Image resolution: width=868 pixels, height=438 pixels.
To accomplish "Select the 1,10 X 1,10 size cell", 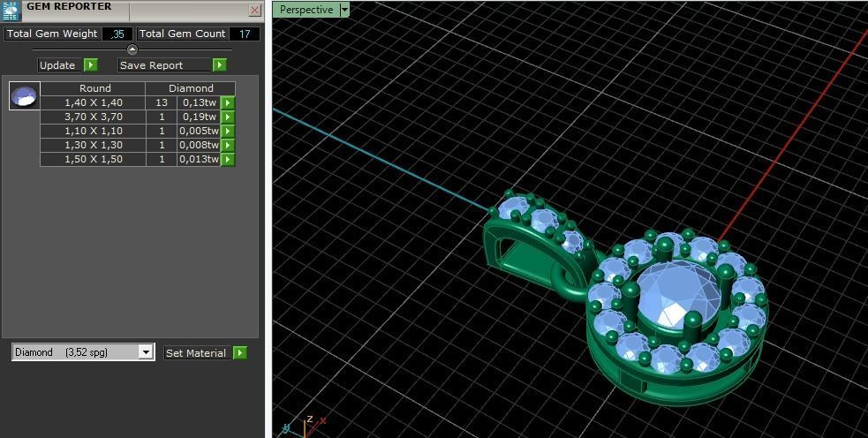I will (93, 132).
